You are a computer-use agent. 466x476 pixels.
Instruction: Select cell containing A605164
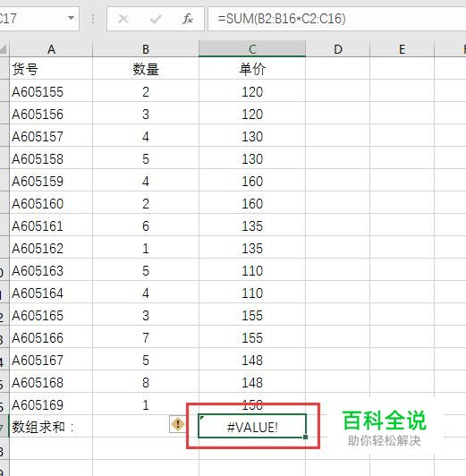click(x=51, y=293)
